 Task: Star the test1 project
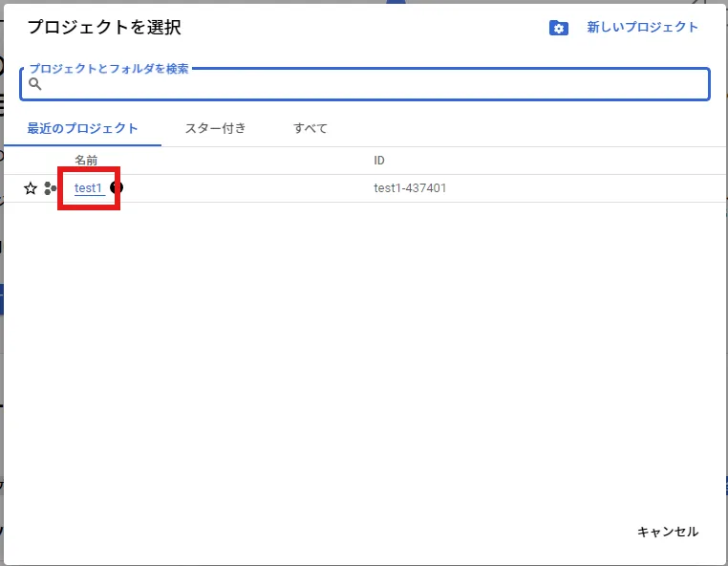pos(31,188)
